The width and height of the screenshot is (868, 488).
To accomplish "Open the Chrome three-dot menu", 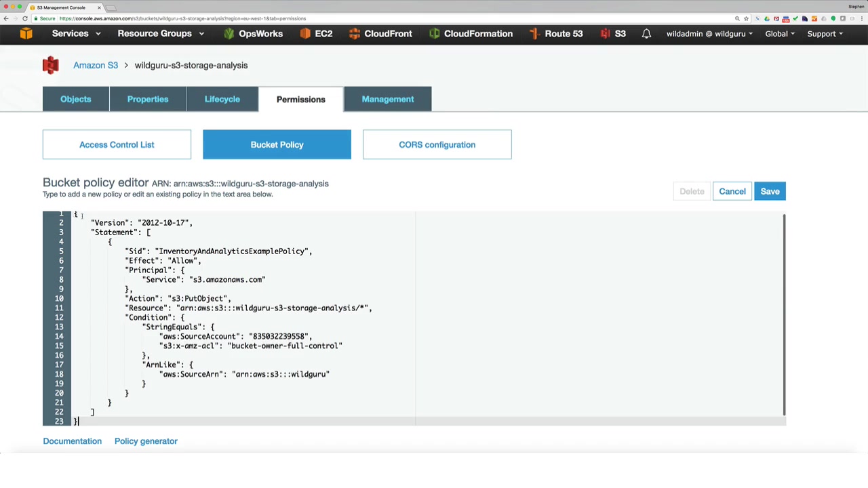I will [x=861, y=18].
